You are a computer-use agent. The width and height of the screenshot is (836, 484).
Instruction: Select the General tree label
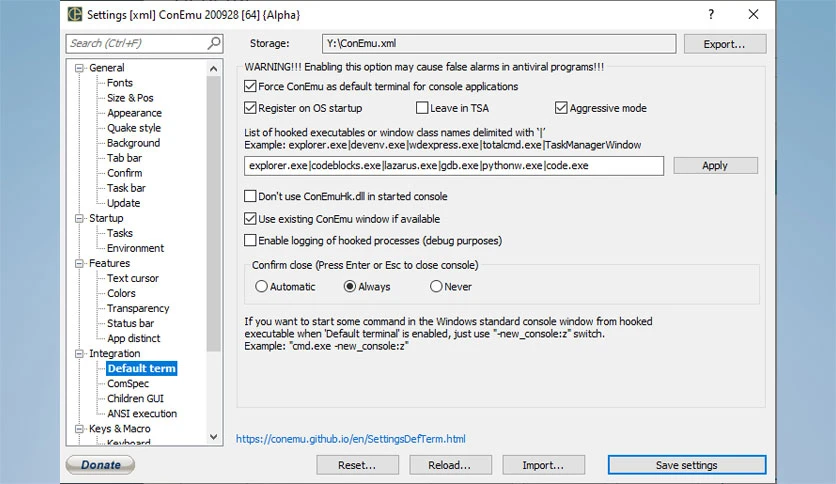pos(107,68)
